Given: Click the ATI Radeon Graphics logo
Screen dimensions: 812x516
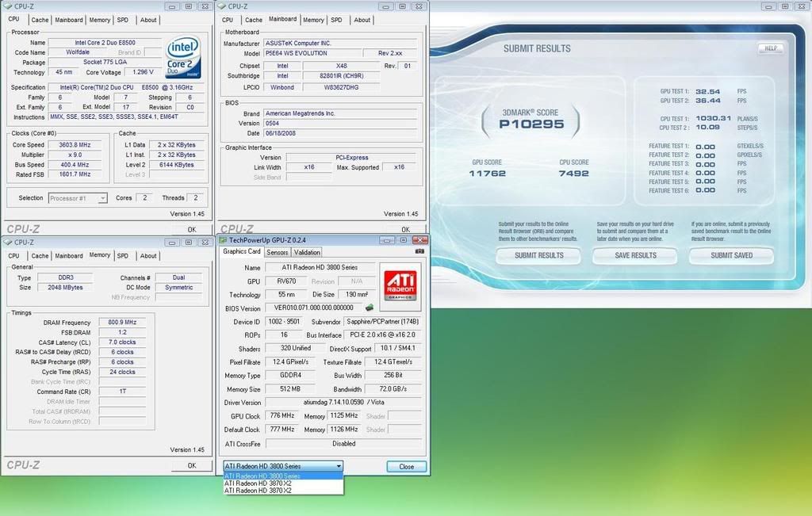Looking at the screenshot, I should click(x=400, y=286).
